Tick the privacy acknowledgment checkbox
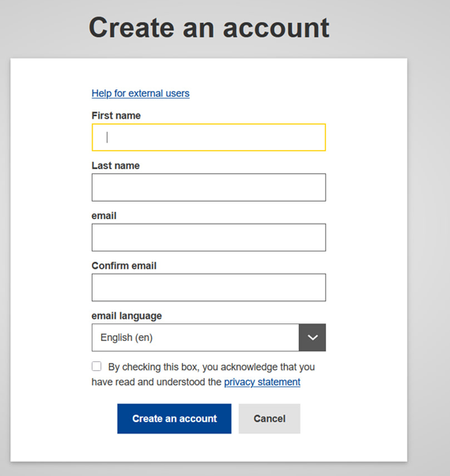This screenshot has width=450, height=476. [x=96, y=366]
